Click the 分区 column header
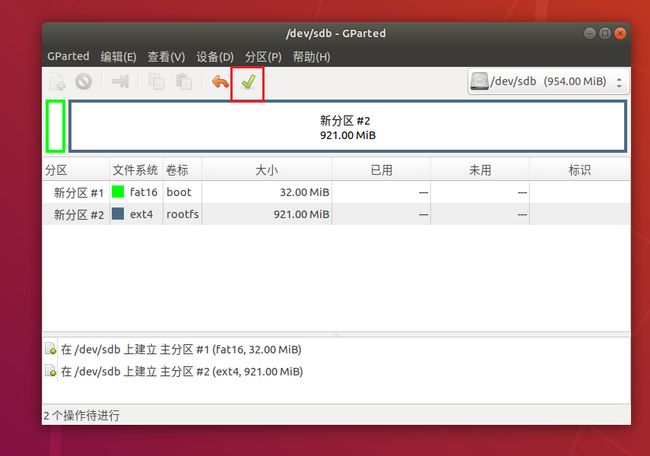650x456 pixels. click(76, 170)
